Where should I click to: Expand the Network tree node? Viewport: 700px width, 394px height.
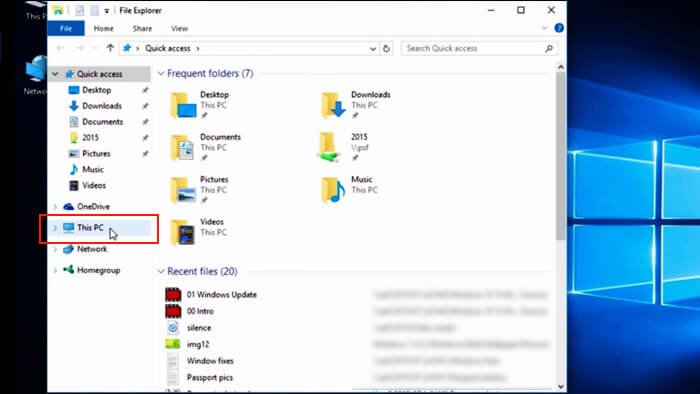tap(55, 249)
